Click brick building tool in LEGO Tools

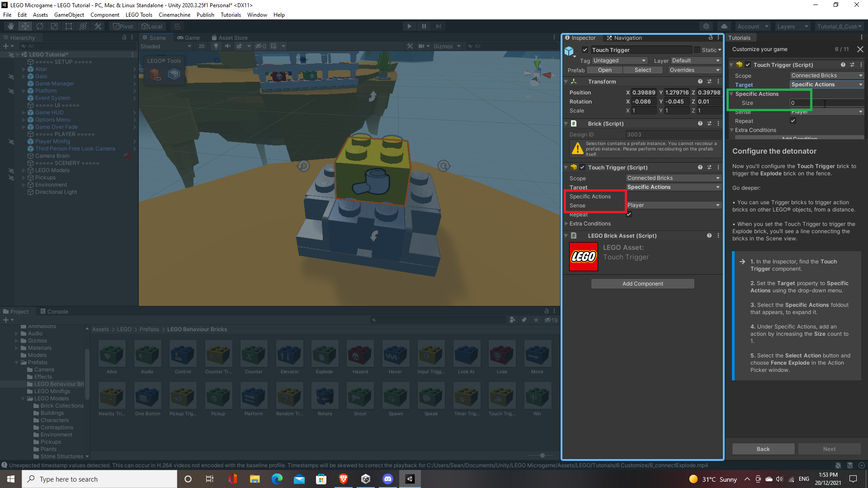pos(155,74)
